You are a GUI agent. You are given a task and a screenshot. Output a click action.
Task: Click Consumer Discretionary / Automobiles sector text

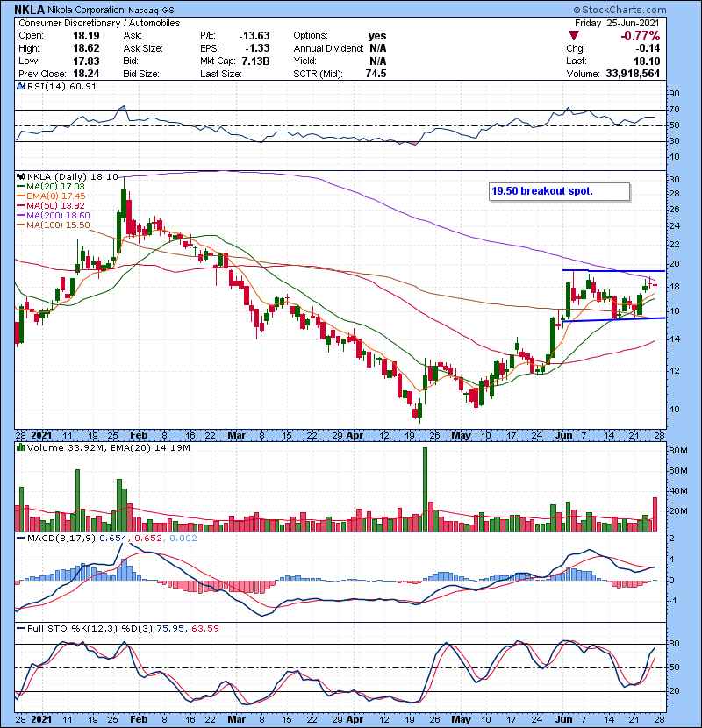tap(99, 23)
